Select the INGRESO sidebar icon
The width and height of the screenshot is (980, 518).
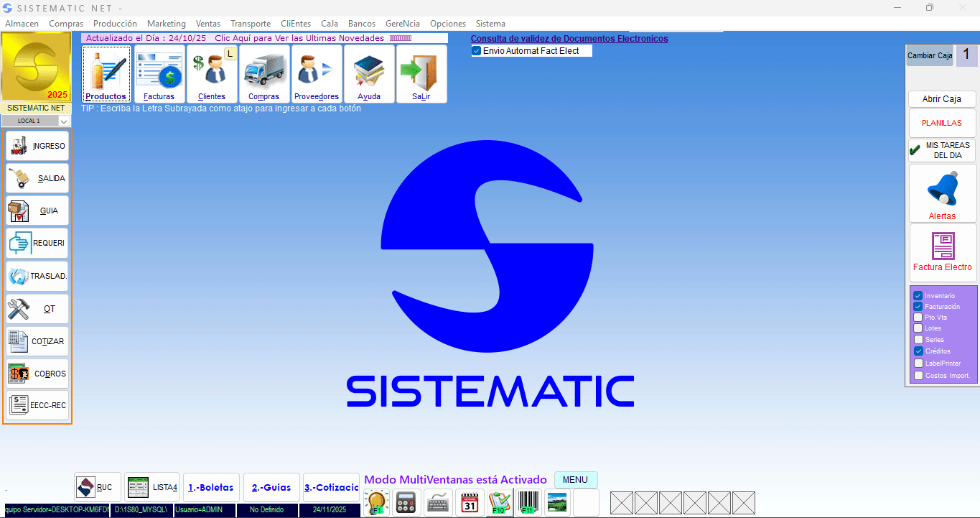(x=37, y=146)
